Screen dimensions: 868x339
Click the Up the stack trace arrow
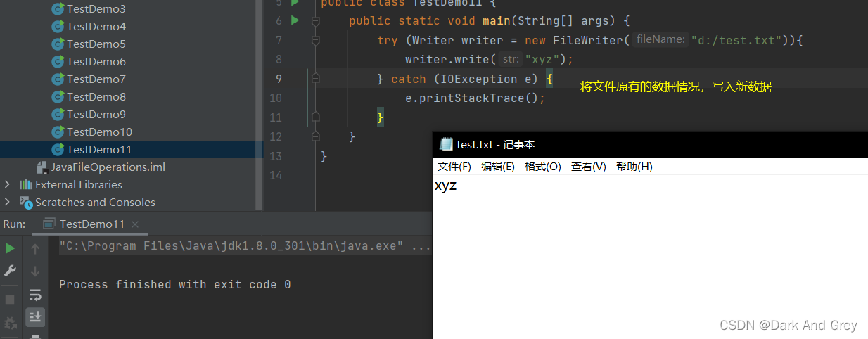[35, 248]
